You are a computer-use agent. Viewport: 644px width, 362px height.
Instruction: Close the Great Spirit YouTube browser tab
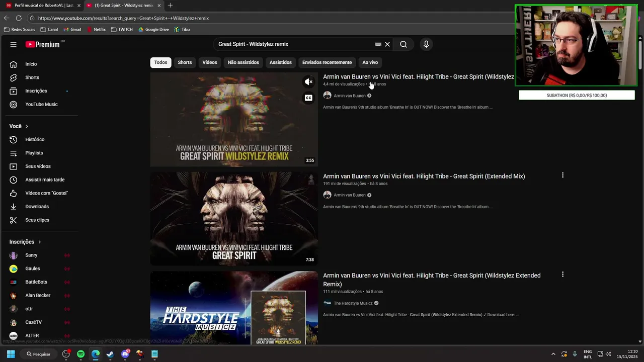(159, 6)
